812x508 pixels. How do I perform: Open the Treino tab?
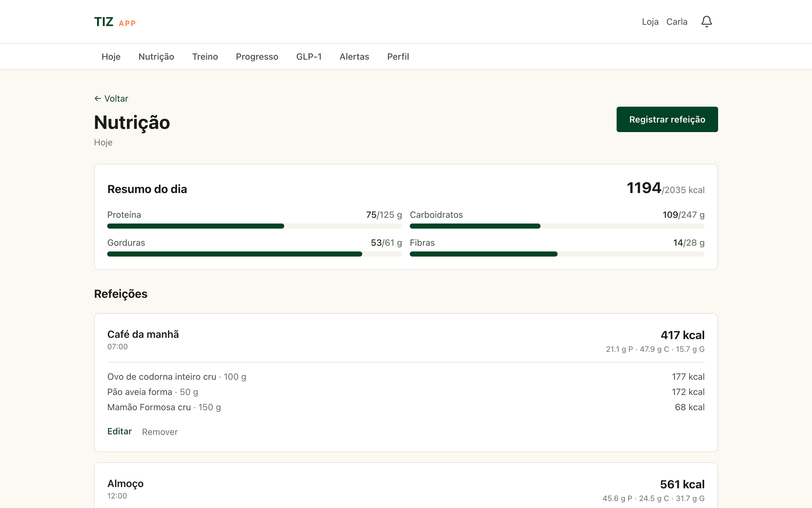point(205,57)
